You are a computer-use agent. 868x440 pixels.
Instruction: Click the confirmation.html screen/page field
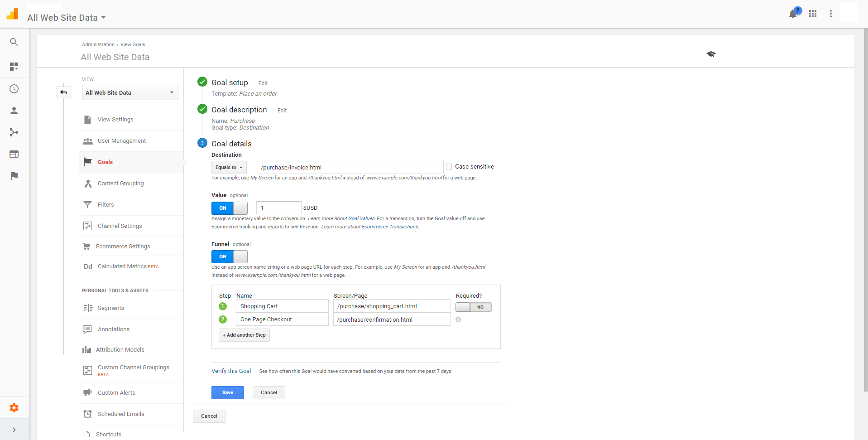(x=392, y=319)
